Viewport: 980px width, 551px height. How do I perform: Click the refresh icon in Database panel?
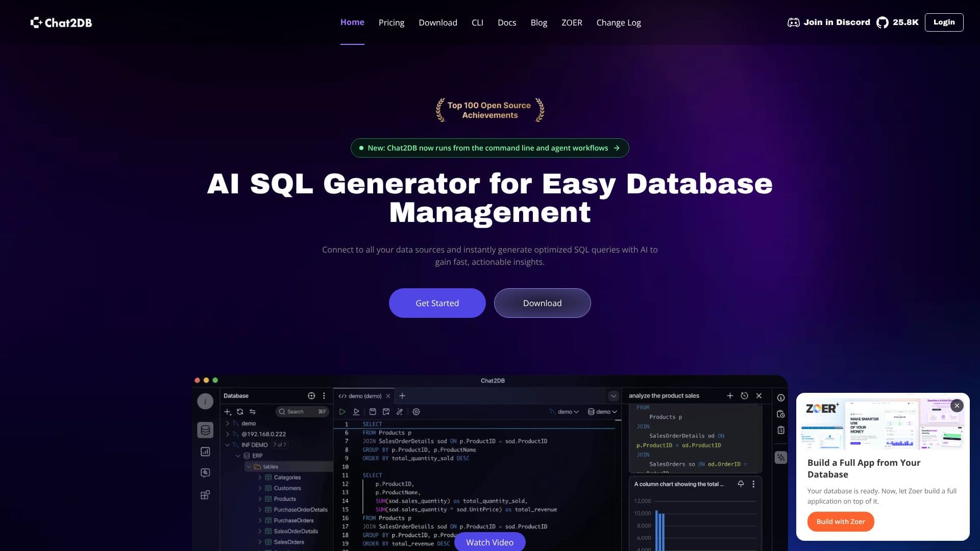click(x=240, y=412)
